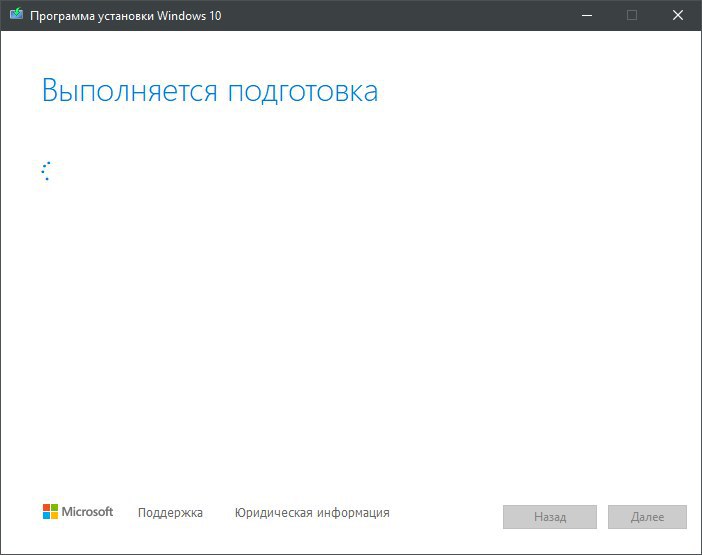Open the Поддержка support link
702x555 pixels.
[x=170, y=512]
